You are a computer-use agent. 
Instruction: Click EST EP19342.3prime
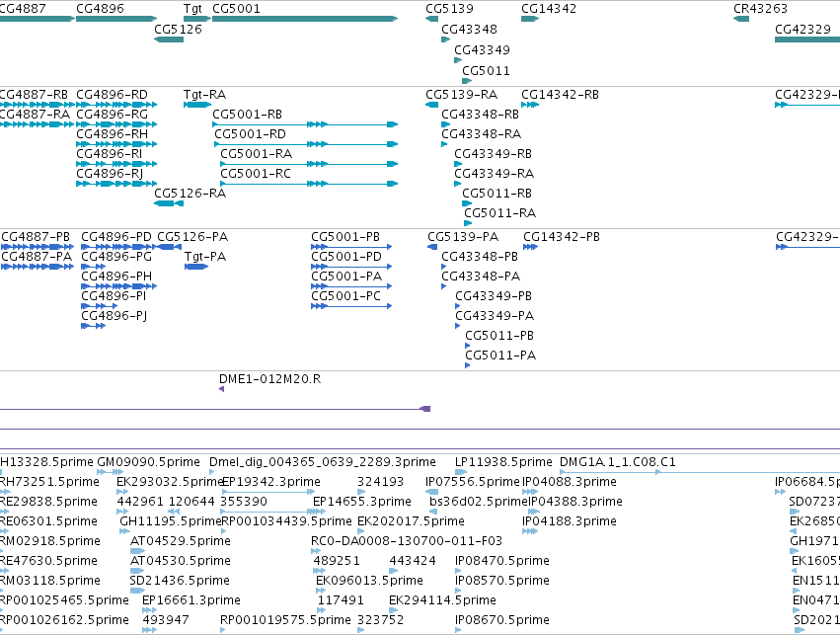coord(271,482)
